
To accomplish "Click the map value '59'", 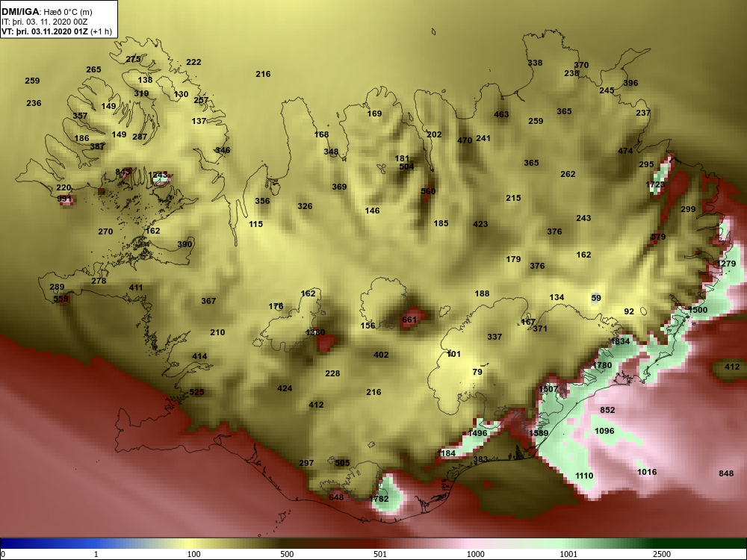I will [596, 298].
